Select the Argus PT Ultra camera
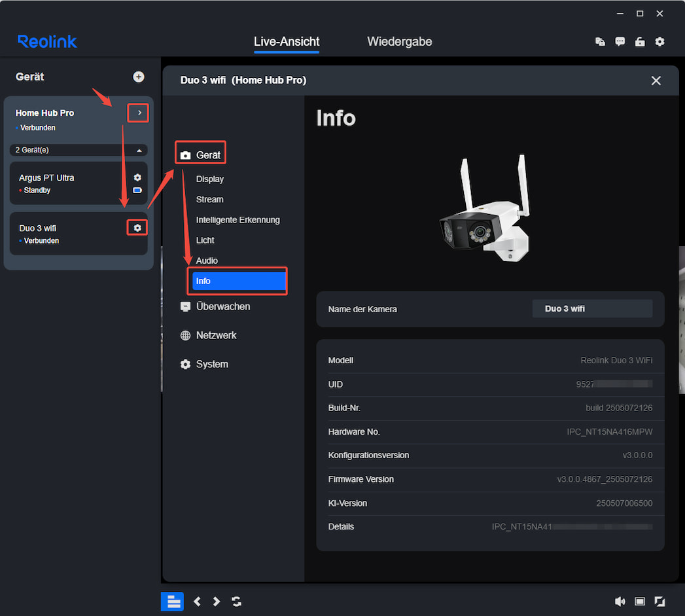Screen dimensions: 685x616 pyautogui.click(x=79, y=183)
